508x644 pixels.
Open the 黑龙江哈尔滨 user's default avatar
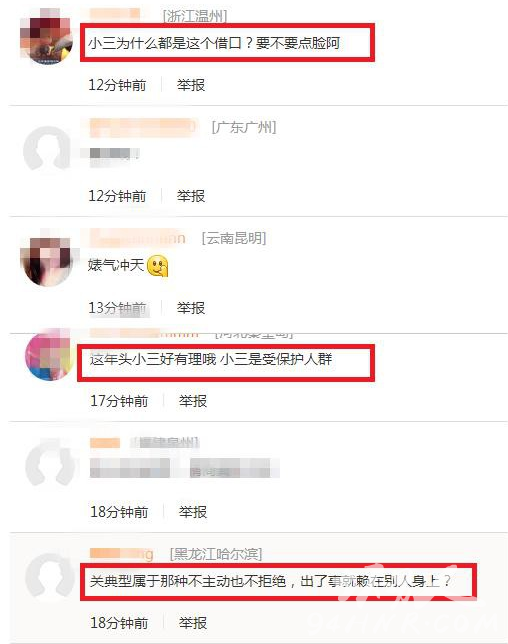coord(50,576)
